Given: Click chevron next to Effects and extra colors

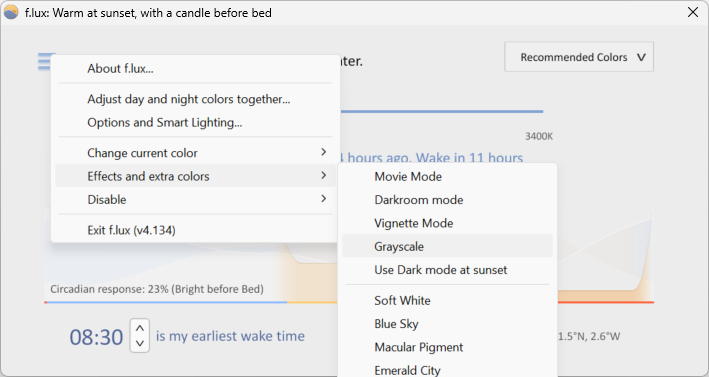Looking at the screenshot, I should click(x=323, y=175).
